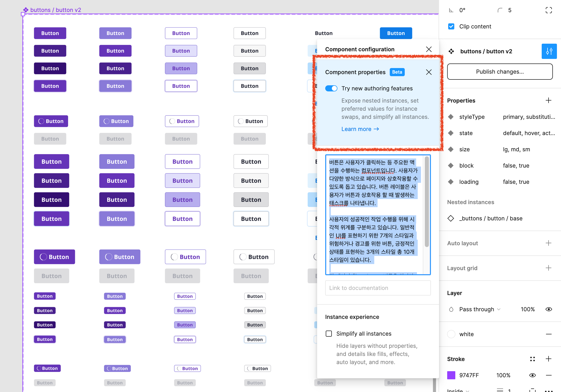
Task: Hide the 9747FF stroke with eye icon
Action: (x=533, y=375)
